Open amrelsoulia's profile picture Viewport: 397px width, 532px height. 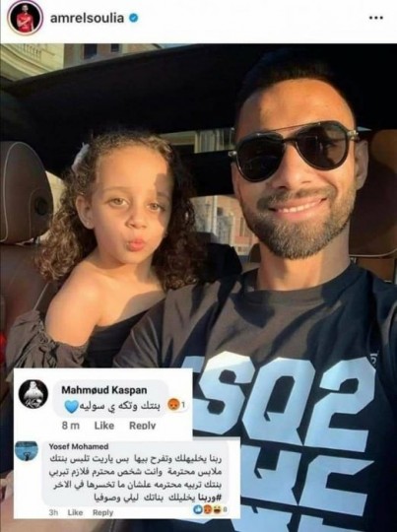click(x=25, y=18)
